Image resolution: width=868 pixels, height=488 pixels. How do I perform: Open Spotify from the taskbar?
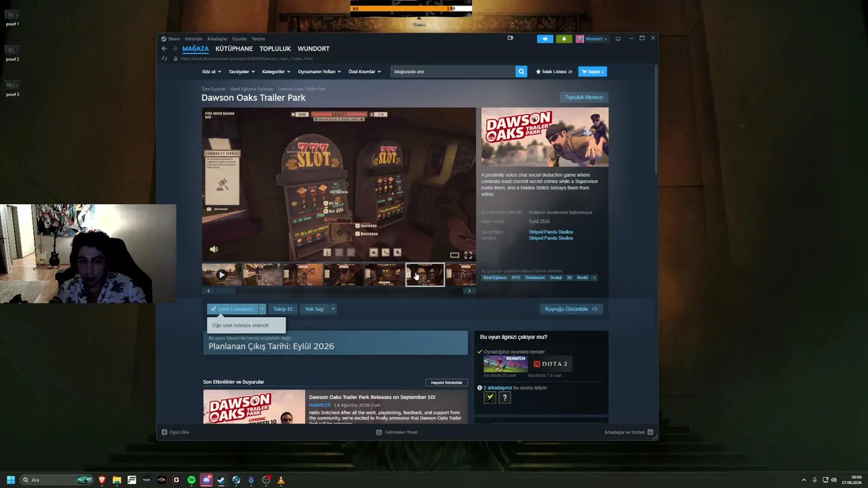click(x=191, y=480)
